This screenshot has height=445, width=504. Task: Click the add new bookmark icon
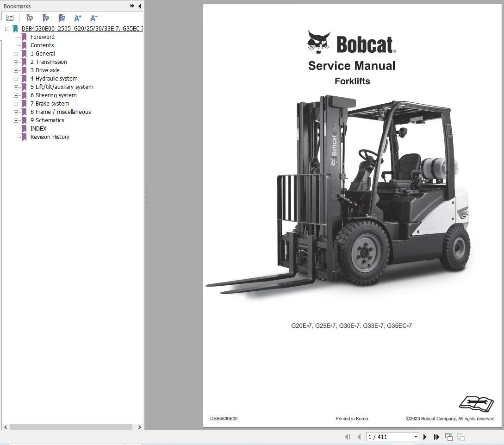45,18
